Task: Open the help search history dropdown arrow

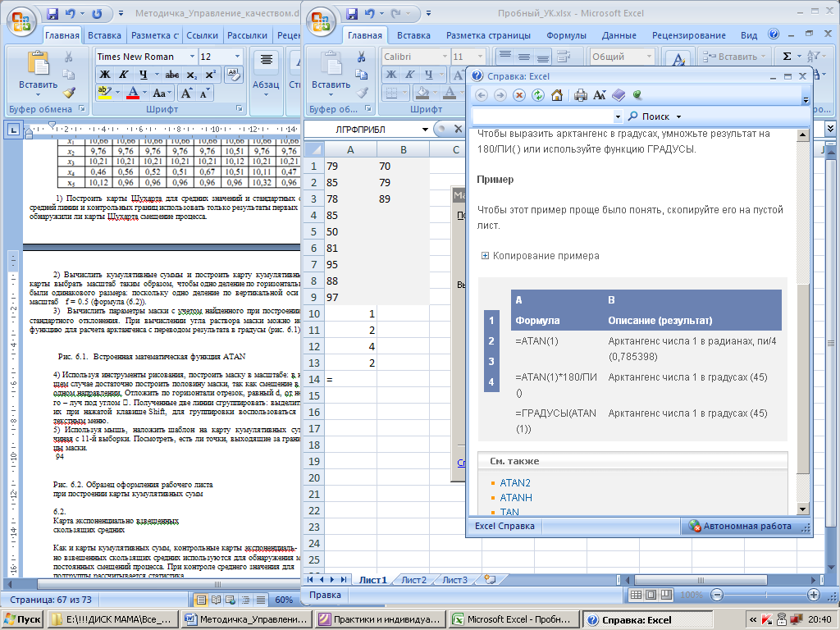Action: 618,116
